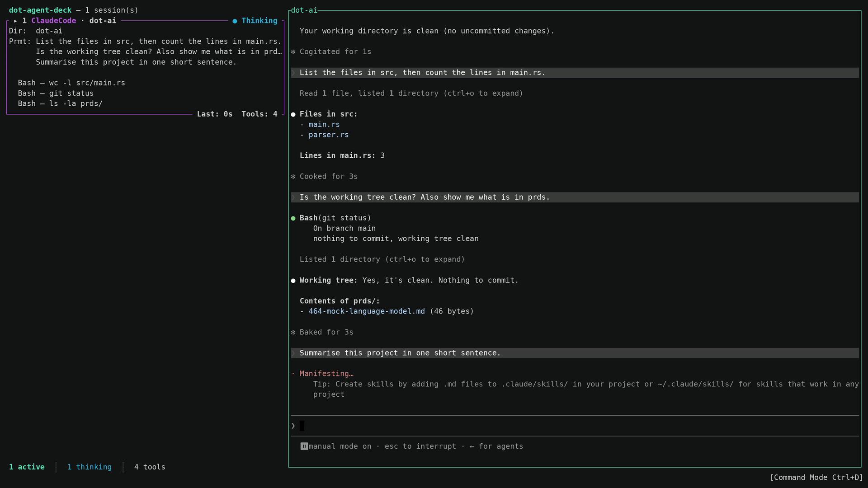The image size is (868, 488).
Task: Click 'esc to interrupt' hint
Action: (x=420, y=447)
